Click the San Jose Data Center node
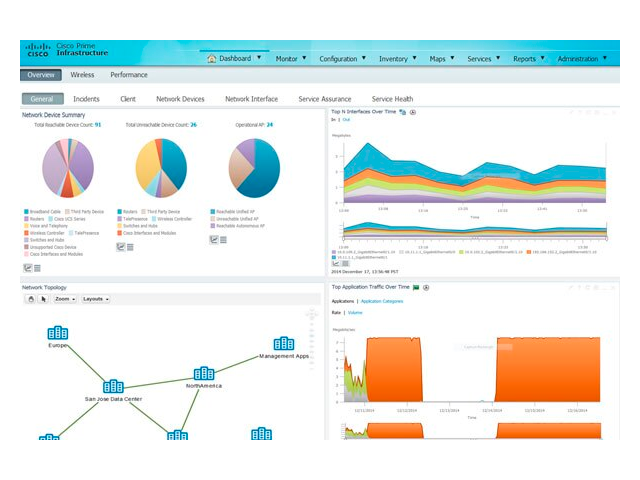Image resolution: width=640 pixels, height=480 pixels. [x=113, y=386]
